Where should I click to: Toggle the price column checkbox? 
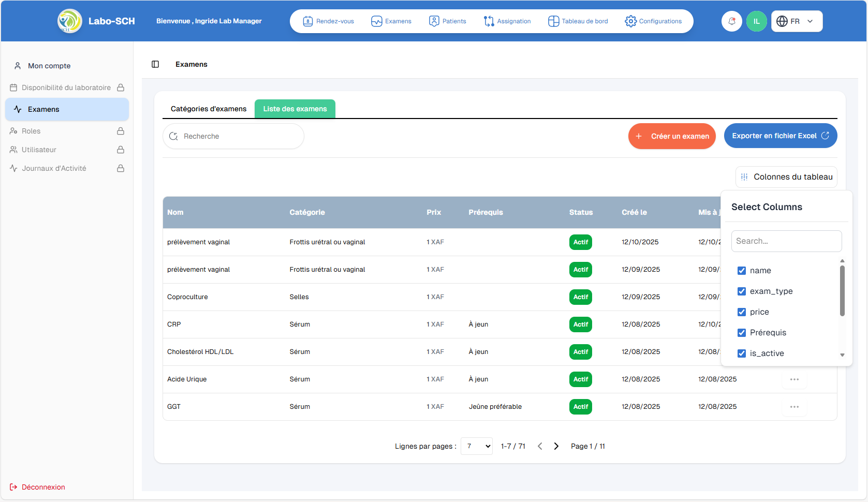pyautogui.click(x=741, y=312)
